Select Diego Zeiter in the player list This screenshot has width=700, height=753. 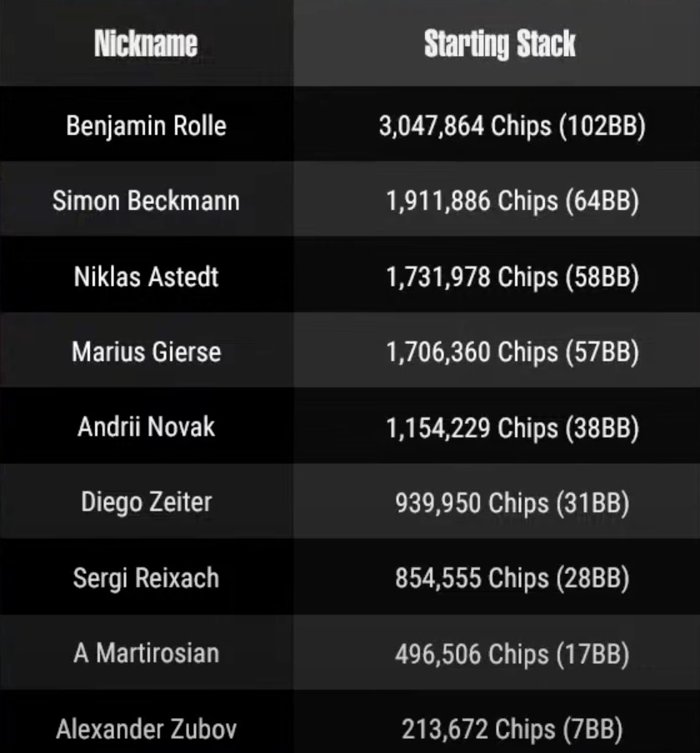(146, 501)
